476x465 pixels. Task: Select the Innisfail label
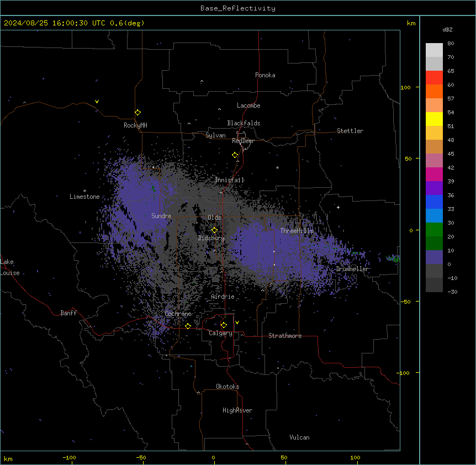coord(229,180)
